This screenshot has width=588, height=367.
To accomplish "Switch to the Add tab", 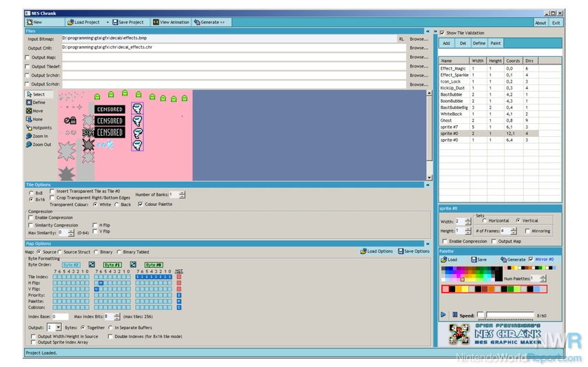I will click(x=446, y=43).
